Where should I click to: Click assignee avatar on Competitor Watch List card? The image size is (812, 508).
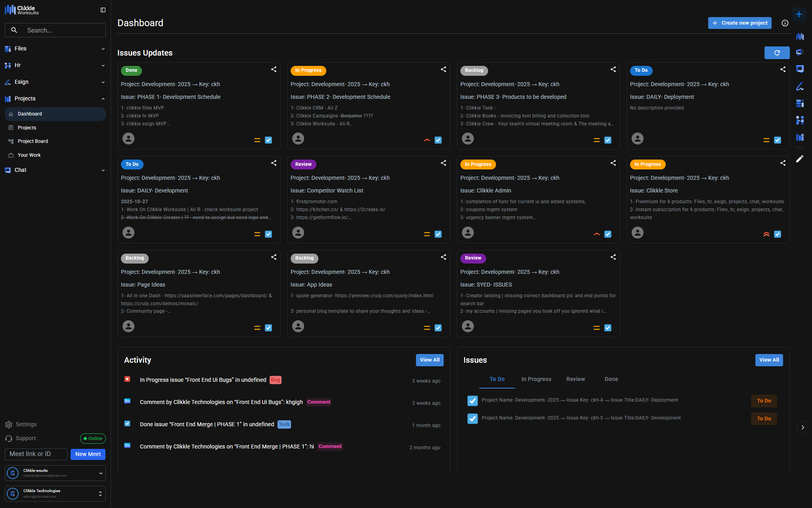(298, 233)
